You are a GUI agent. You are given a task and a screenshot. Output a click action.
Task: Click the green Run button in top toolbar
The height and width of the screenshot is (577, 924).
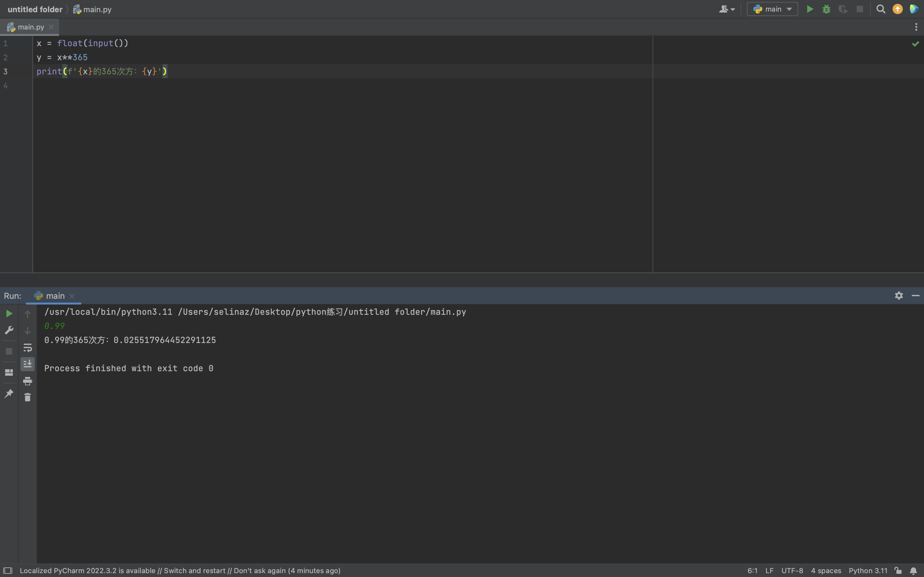809,9
